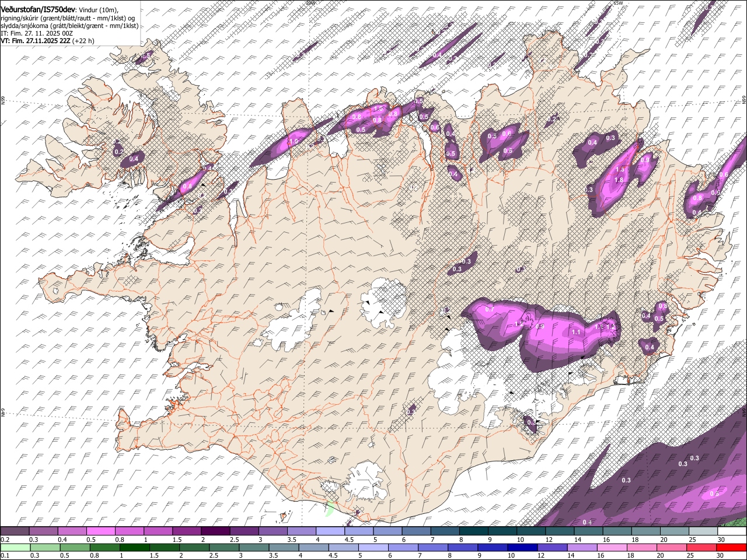Select the upper-row 6 slate blue swatch
This screenshot has width=747, height=560.
(417, 531)
